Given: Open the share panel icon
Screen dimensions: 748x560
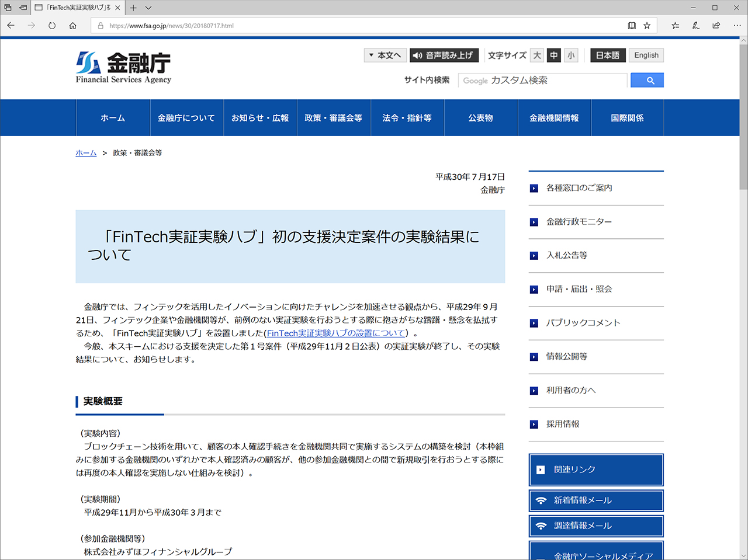Looking at the screenshot, I should (x=715, y=25).
